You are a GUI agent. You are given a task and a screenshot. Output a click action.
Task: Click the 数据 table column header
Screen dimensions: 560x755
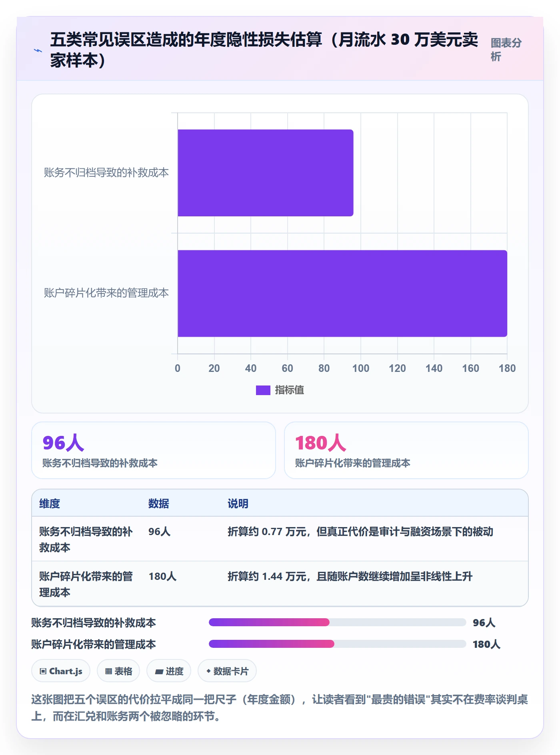click(x=158, y=503)
